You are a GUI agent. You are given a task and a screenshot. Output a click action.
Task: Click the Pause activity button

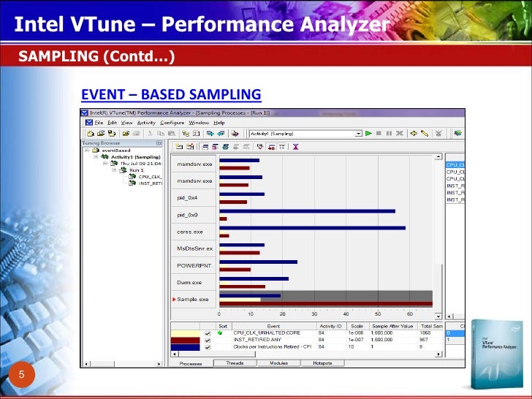tap(389, 133)
